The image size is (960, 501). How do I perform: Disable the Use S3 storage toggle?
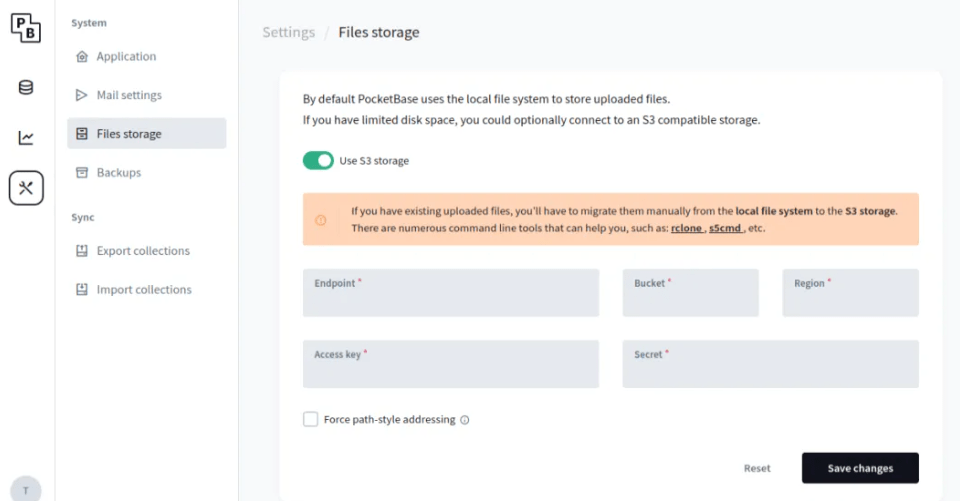pos(318,161)
